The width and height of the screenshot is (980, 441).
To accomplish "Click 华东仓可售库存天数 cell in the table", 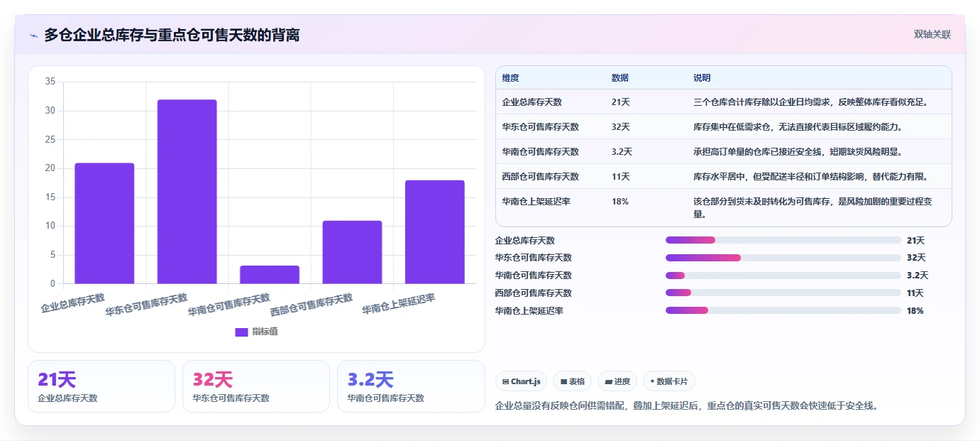I will (540, 127).
